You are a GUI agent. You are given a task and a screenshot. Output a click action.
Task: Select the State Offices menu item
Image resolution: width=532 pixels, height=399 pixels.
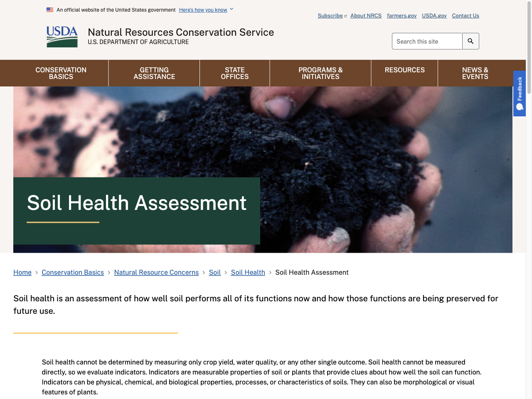coord(234,73)
